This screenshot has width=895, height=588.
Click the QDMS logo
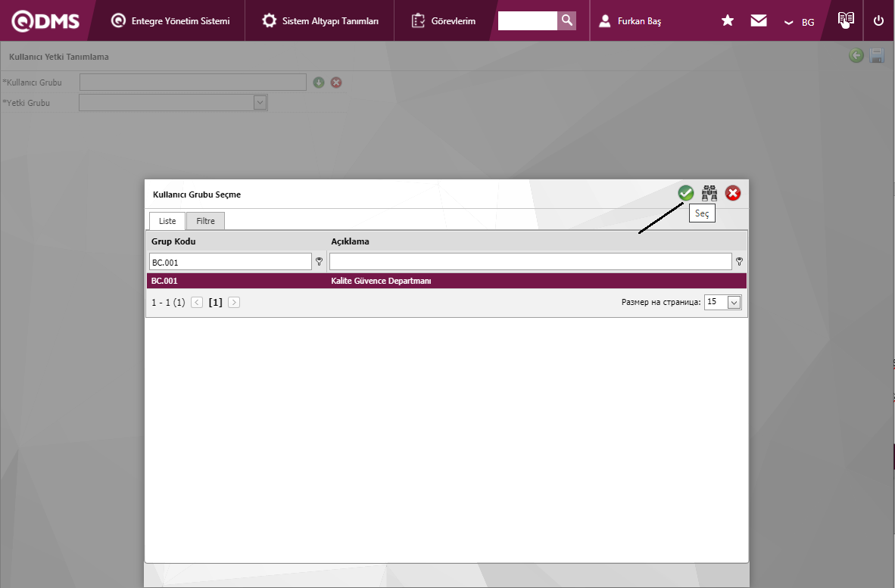coord(45,21)
